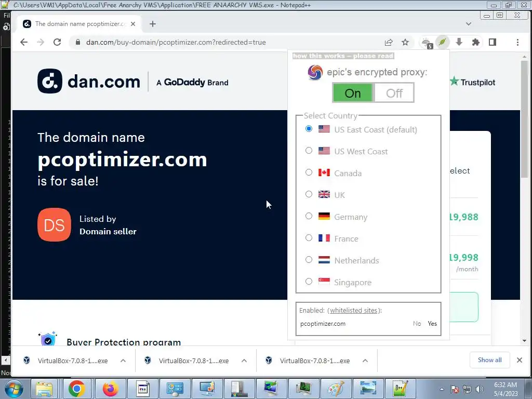Select US East Coast (default) proxy
This screenshot has height=399, width=532.
coord(309,129)
